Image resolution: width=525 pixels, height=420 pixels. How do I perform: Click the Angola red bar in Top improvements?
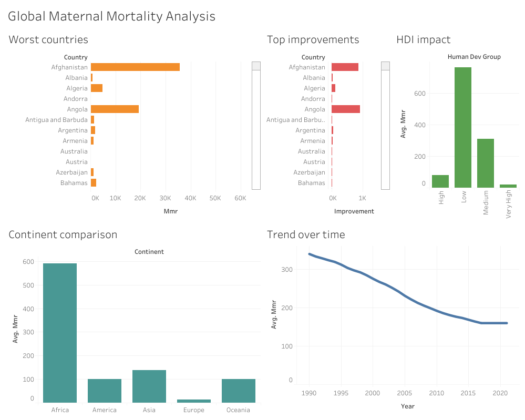(346, 109)
